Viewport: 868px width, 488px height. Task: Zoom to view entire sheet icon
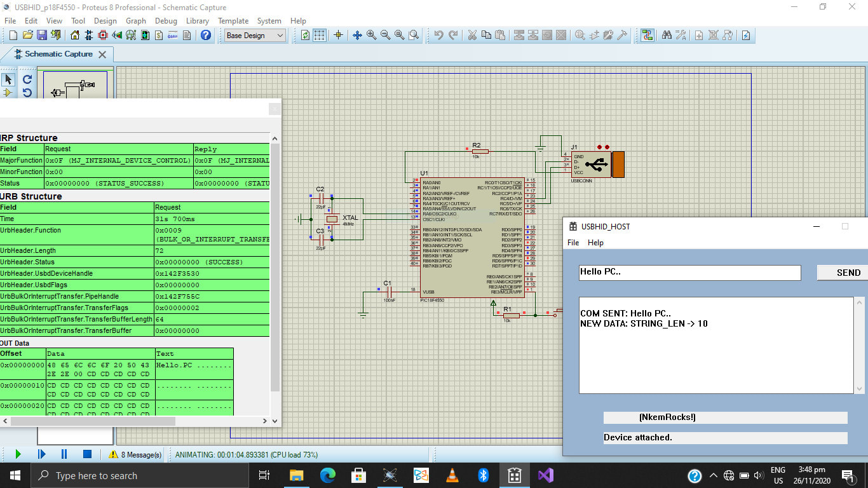399,36
